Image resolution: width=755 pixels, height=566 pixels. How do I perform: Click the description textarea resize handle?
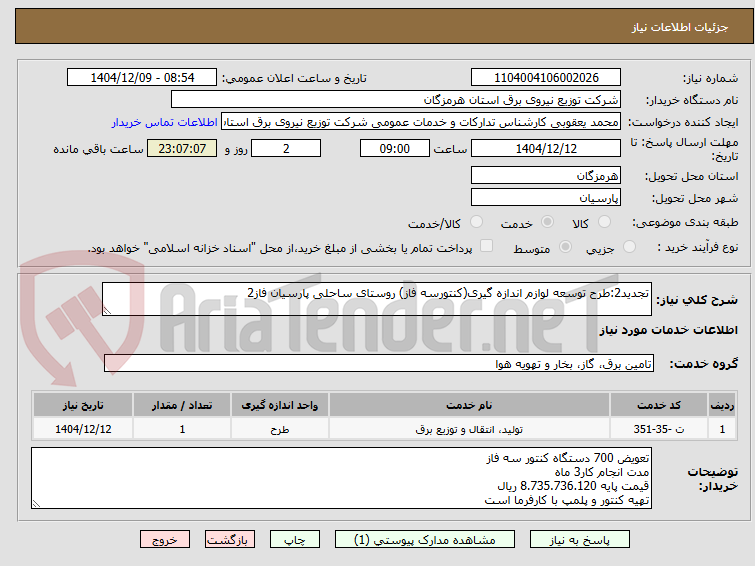coord(107,311)
